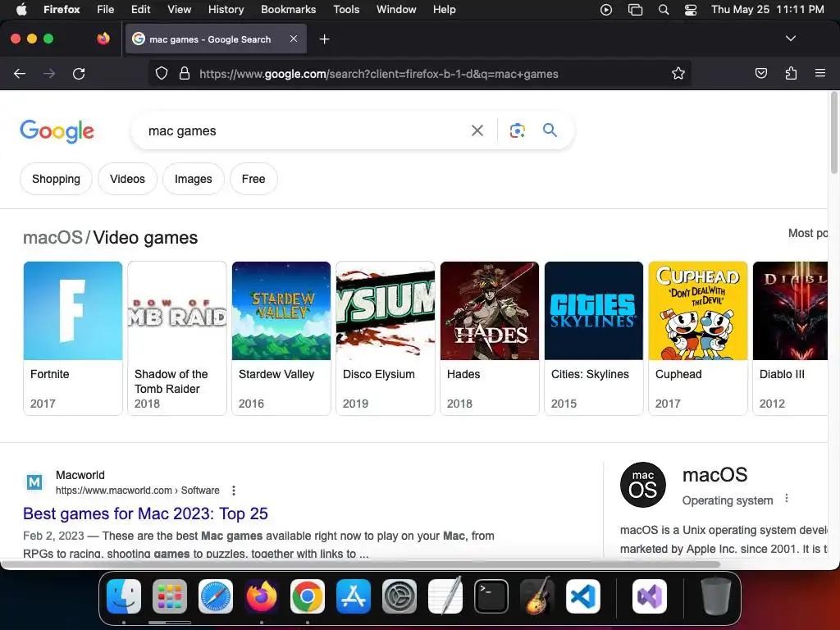
Task: Filter results by Shopping
Action: (x=57, y=179)
